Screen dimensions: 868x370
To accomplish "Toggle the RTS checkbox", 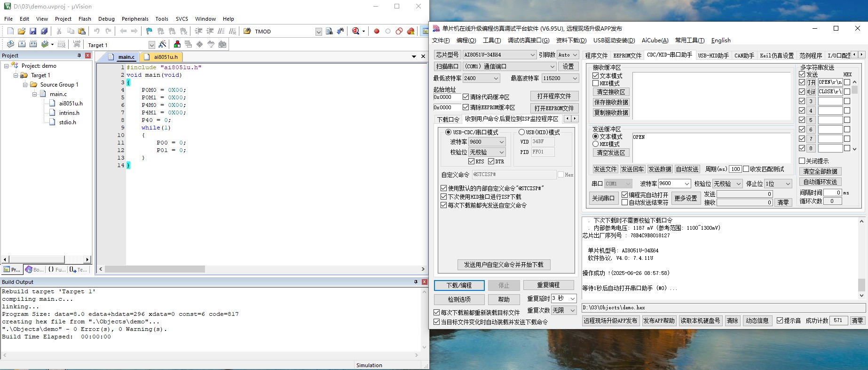I will coord(472,161).
